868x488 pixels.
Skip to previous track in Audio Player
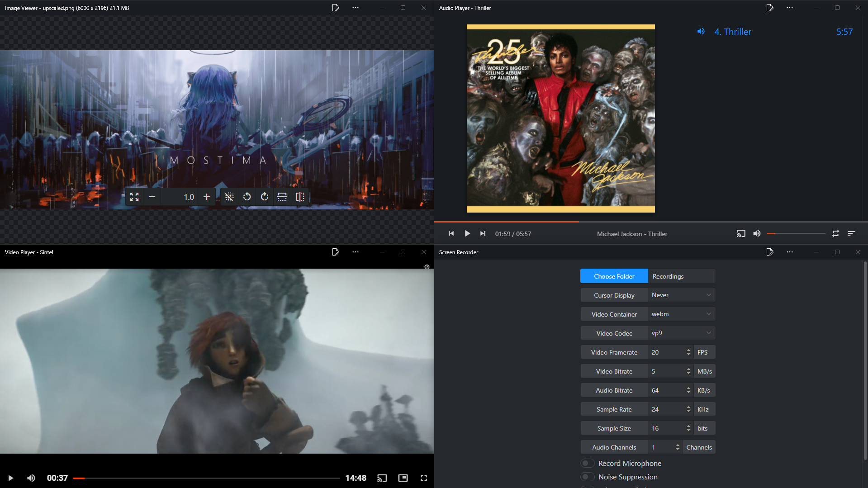451,233
